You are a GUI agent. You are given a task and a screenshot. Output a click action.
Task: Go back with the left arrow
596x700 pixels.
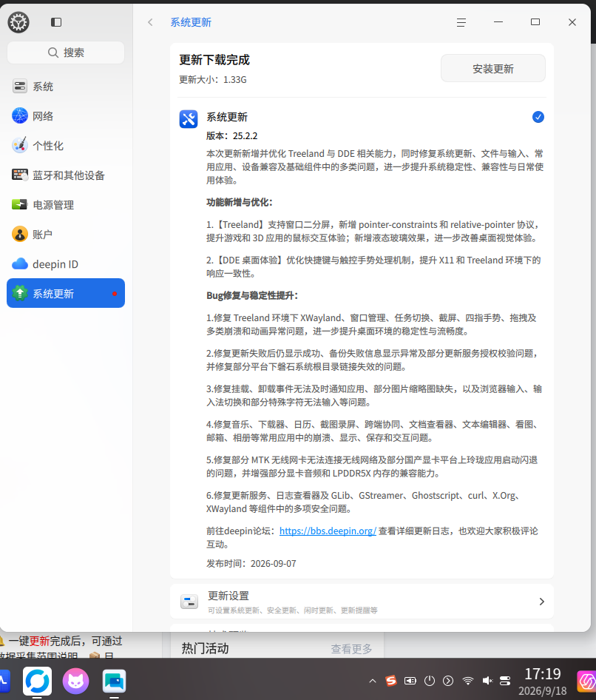[x=150, y=22]
